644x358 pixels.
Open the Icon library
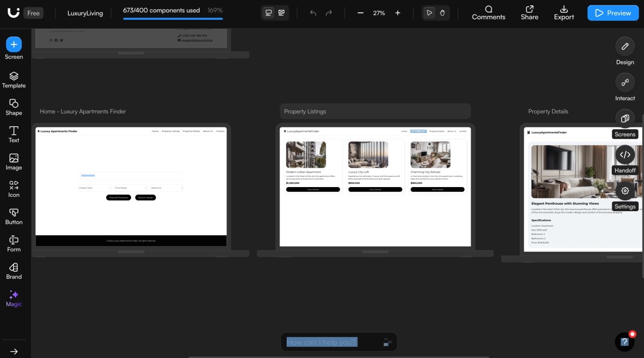tap(14, 189)
